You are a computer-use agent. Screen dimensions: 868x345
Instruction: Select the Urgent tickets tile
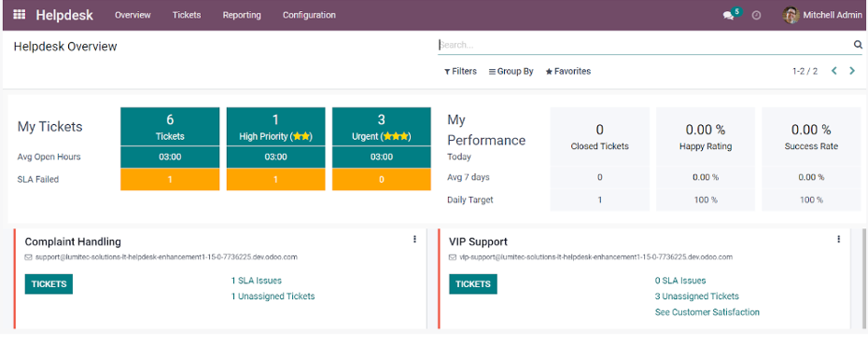[382, 127]
